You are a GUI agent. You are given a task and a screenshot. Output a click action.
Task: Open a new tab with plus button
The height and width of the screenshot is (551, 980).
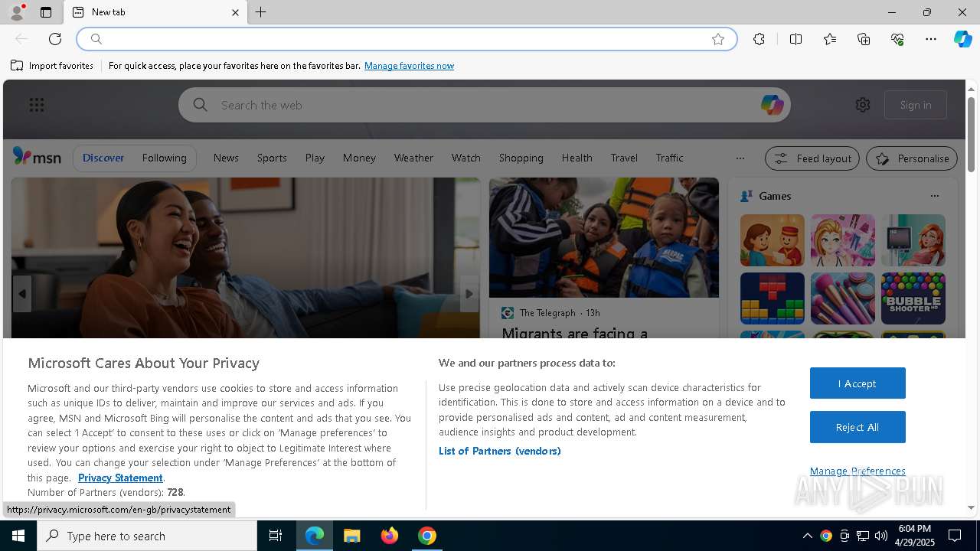coord(261,12)
